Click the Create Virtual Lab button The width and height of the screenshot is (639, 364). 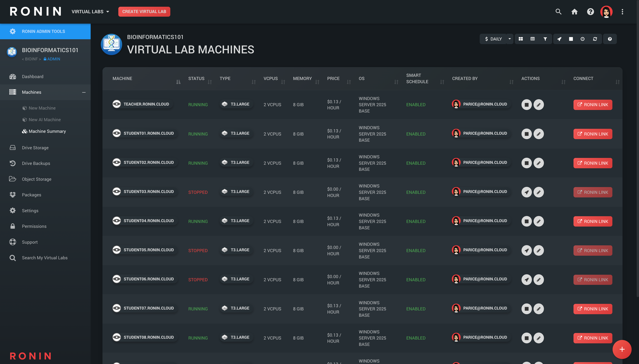point(144,12)
